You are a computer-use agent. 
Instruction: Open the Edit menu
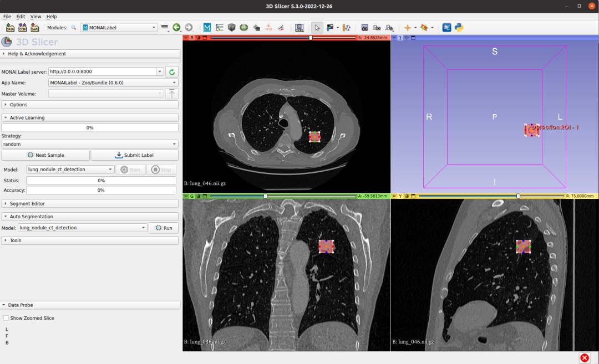pyautogui.click(x=21, y=17)
